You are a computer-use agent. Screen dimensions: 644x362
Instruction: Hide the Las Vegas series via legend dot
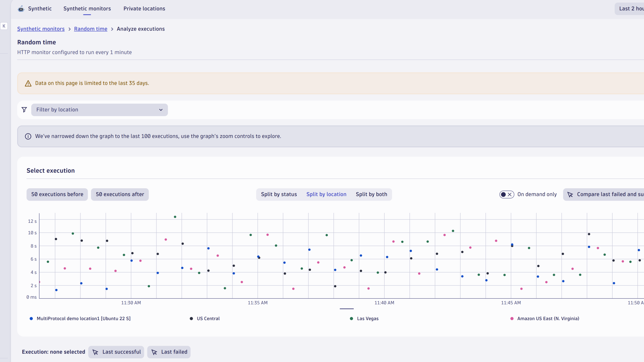(x=351, y=319)
